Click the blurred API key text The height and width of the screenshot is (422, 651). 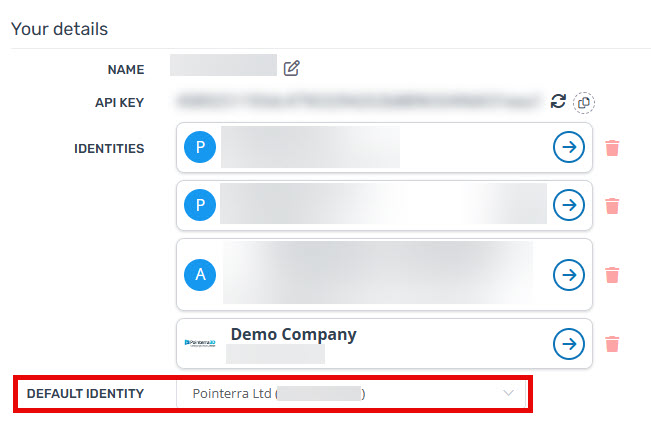[x=357, y=101]
